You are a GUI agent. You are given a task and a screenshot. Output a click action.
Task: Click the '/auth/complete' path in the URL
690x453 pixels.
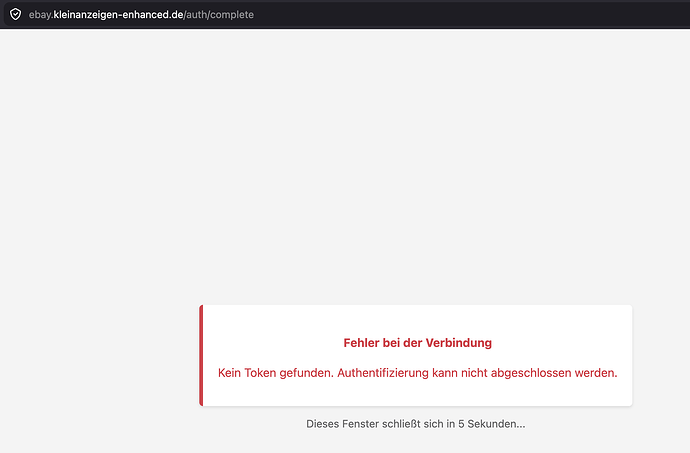(x=219, y=15)
